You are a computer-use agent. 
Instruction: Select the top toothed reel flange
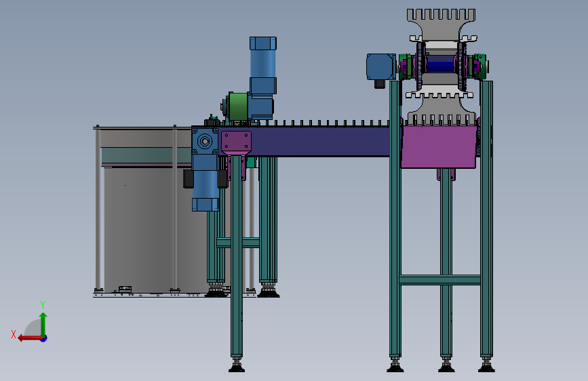pyautogui.click(x=441, y=24)
